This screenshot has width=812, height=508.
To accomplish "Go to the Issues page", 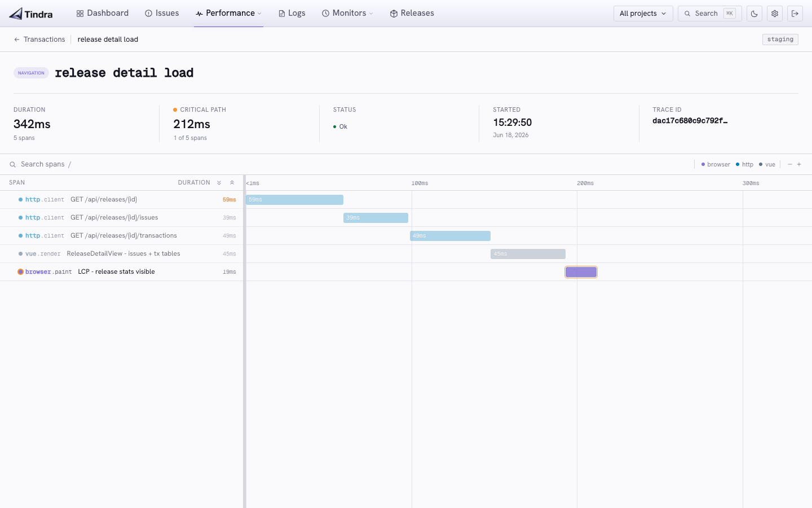I will (162, 13).
